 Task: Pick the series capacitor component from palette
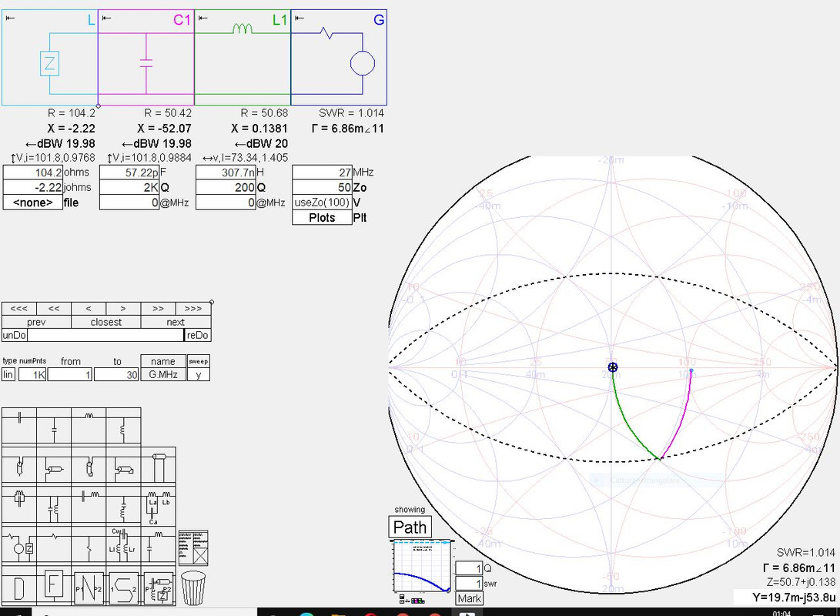coord(19,425)
